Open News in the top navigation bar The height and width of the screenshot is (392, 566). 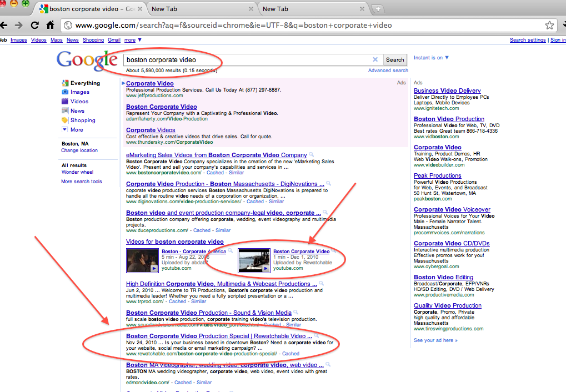pos(73,40)
